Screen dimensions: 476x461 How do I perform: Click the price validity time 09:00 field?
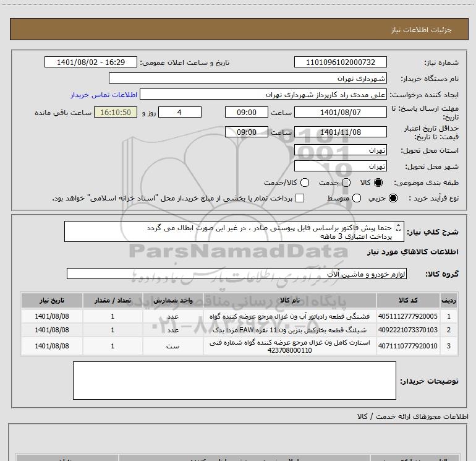coord(247,132)
